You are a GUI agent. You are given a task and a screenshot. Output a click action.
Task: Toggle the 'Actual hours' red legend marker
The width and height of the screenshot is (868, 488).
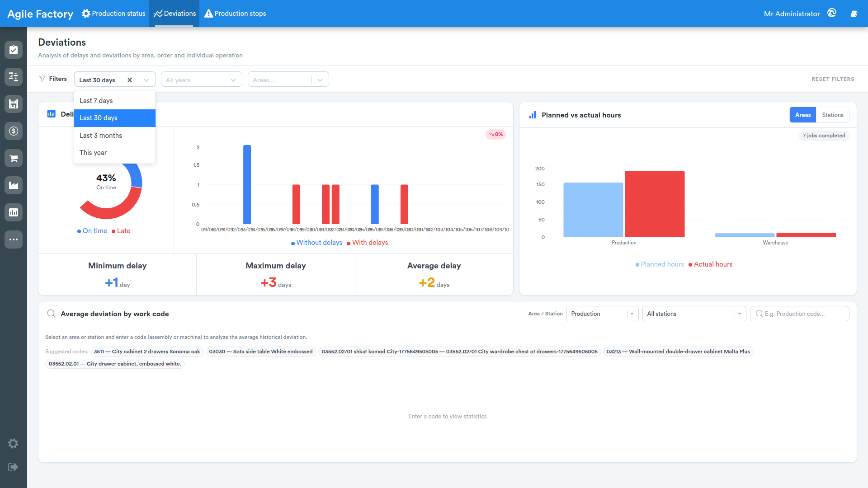point(690,265)
